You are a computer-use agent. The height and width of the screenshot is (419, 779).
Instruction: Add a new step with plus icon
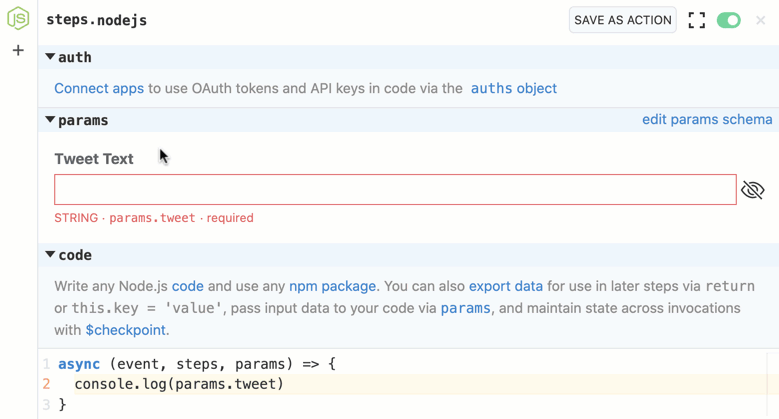point(18,50)
